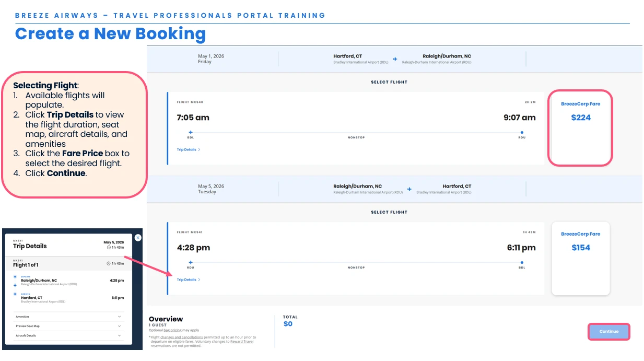Open Trip Details for flight MX540

coord(189,149)
